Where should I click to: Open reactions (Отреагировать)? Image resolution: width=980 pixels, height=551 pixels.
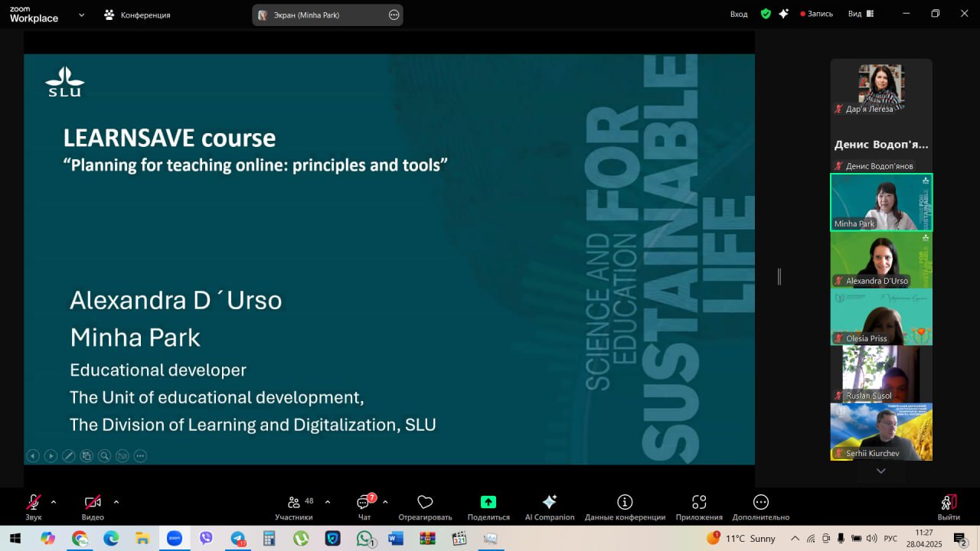[425, 507]
